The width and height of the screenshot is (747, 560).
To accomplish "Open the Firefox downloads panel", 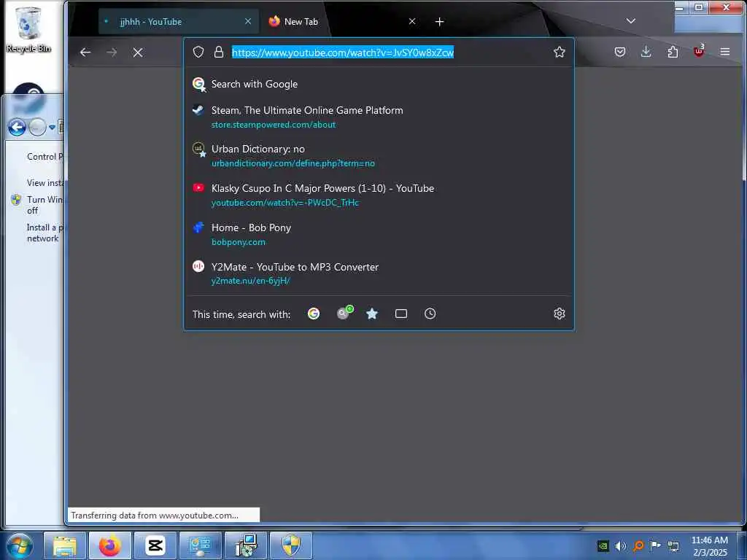I will (646, 52).
